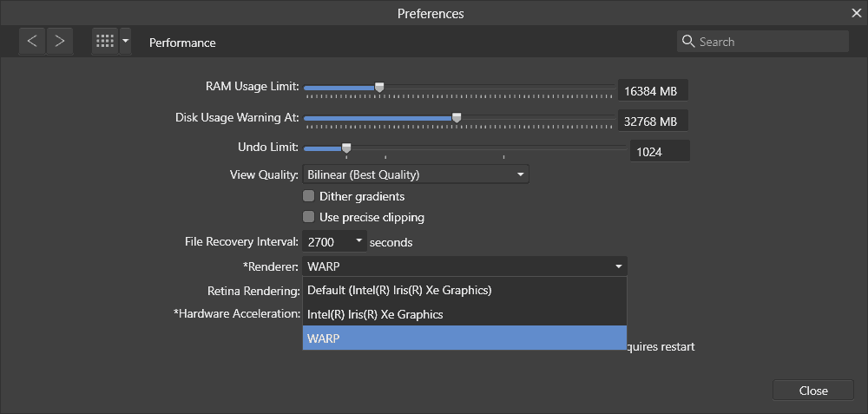Click the RAM Usage Limit slider handle
Image resolution: width=868 pixels, height=414 pixels.
[378, 87]
